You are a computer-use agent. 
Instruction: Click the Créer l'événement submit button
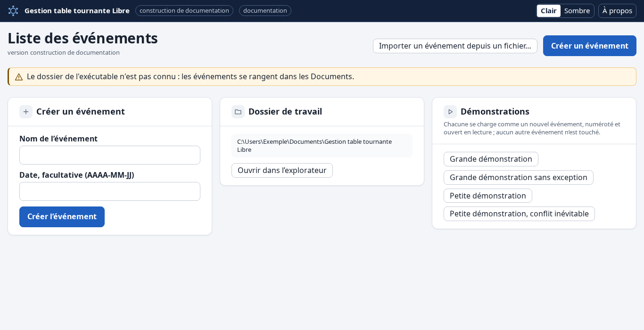[62, 217]
